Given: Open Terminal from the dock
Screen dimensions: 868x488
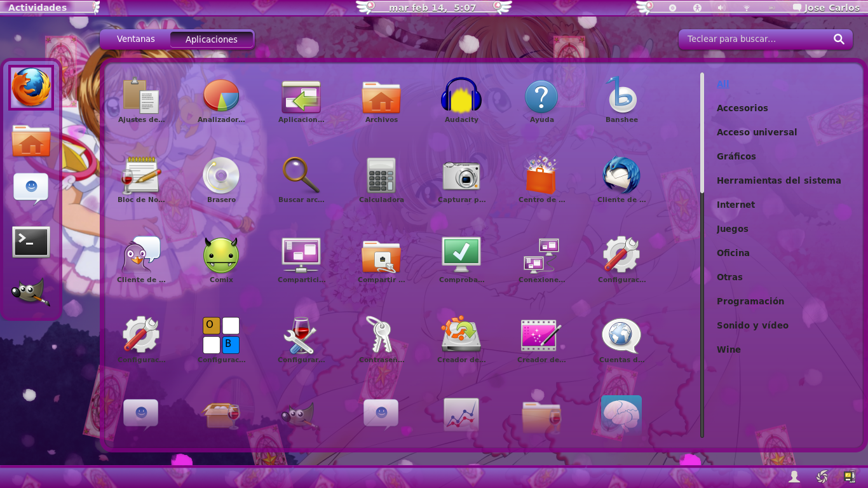Looking at the screenshot, I should [x=31, y=242].
